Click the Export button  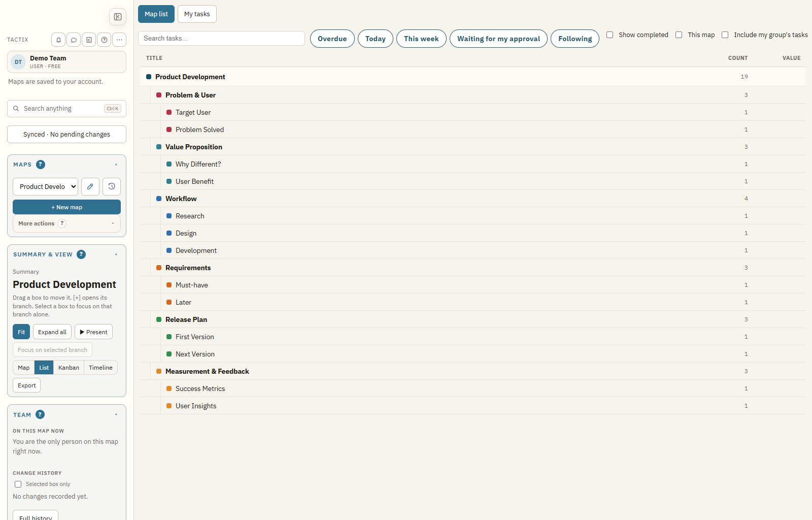[x=26, y=385]
